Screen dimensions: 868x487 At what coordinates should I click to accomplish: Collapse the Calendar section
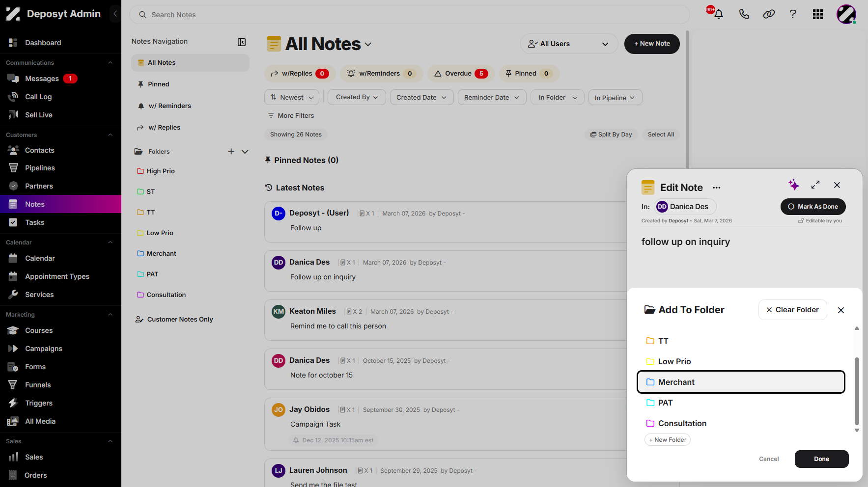[110, 243]
